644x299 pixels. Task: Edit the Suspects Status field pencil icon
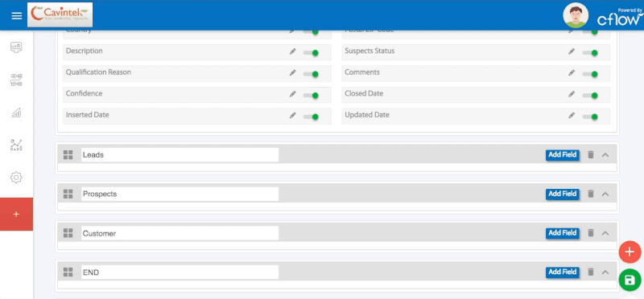pyautogui.click(x=572, y=51)
